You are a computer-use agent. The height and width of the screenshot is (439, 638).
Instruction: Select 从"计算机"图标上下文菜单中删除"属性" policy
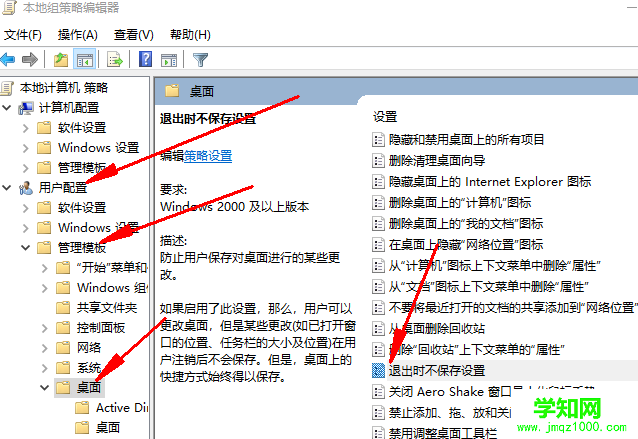tap(495, 266)
